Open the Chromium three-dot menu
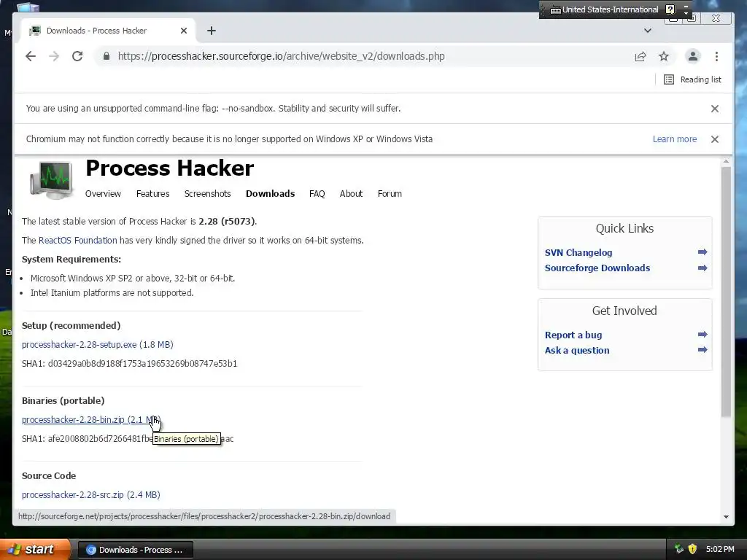The image size is (747, 560). tap(716, 56)
